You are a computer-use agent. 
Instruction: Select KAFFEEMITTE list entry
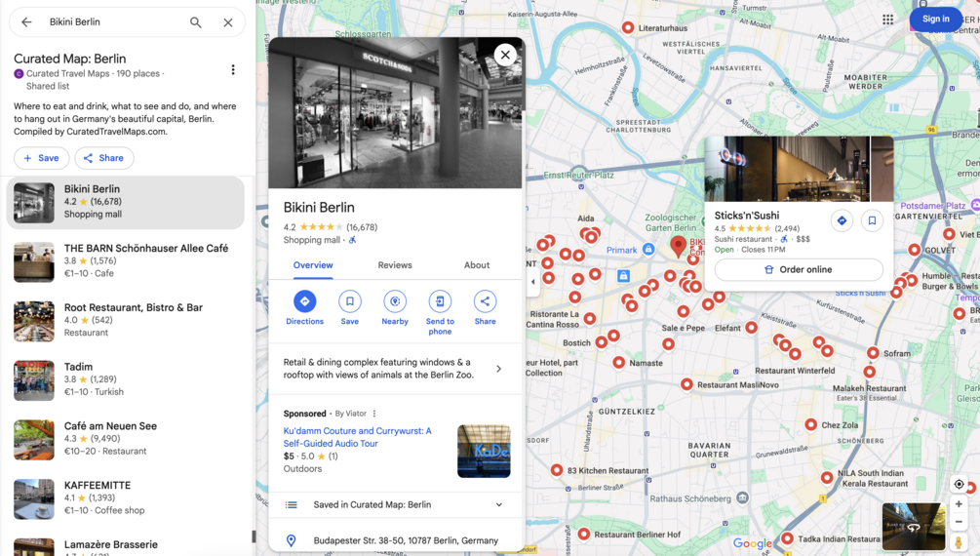[125, 499]
